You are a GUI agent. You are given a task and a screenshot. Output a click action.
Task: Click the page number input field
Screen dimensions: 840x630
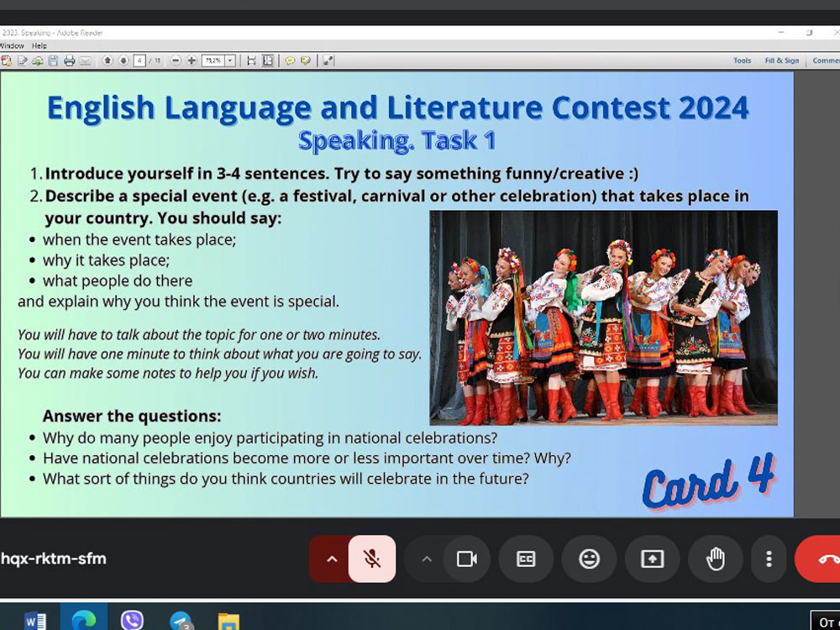coord(139,60)
